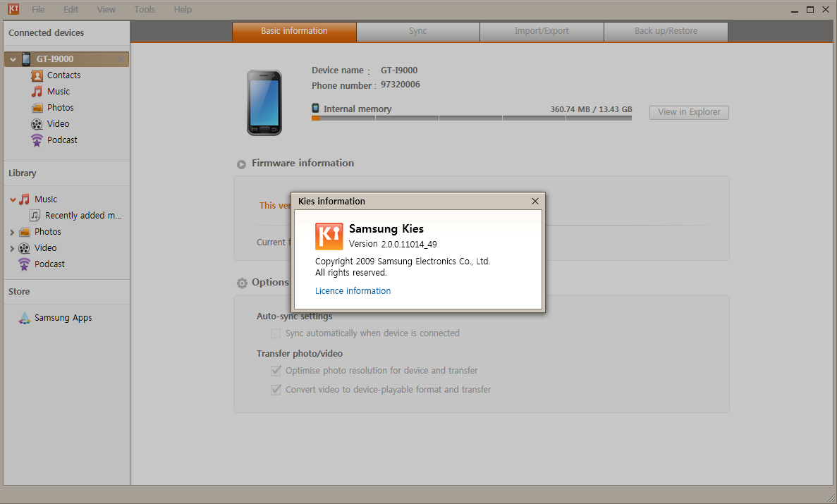The height and width of the screenshot is (504, 837).
Task: Select the Library Photos folder icon
Action: point(25,232)
